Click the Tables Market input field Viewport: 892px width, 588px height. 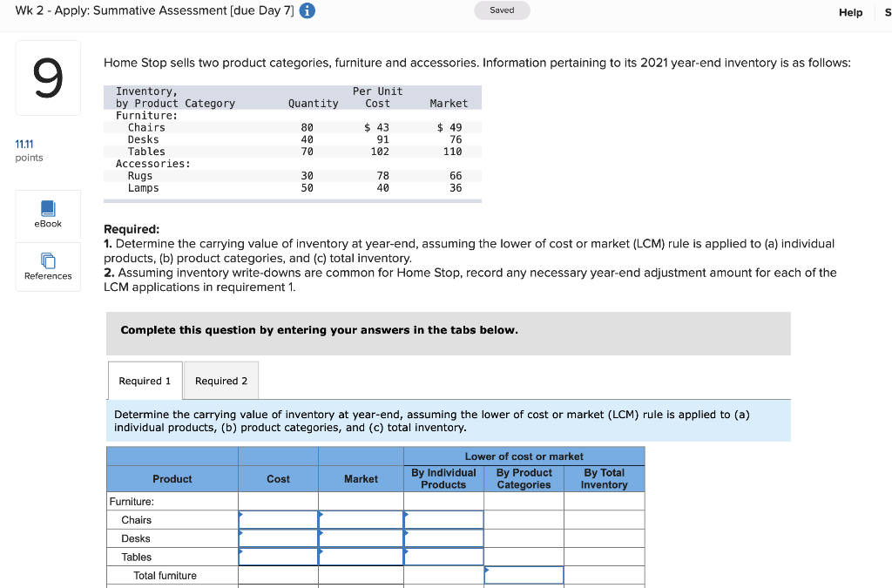[x=361, y=556]
